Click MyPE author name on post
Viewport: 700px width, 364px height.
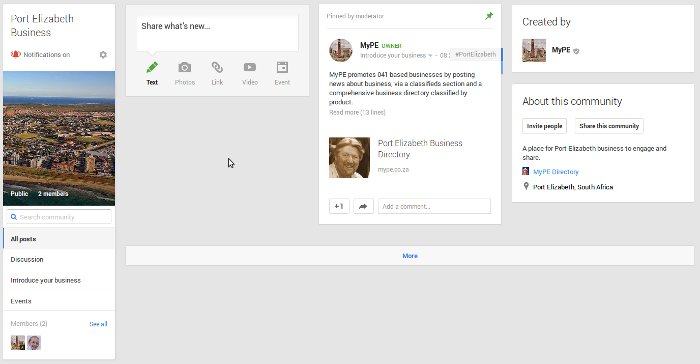pyautogui.click(x=369, y=45)
